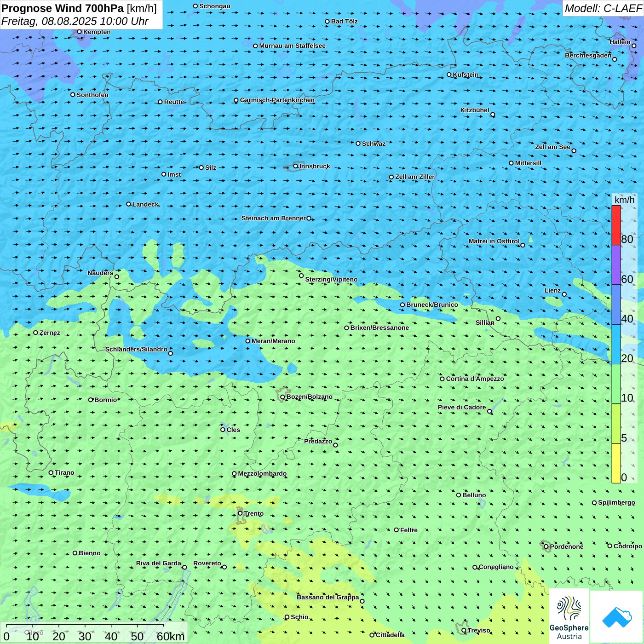
Task: Select the Nauders location label
Action: pos(100,273)
